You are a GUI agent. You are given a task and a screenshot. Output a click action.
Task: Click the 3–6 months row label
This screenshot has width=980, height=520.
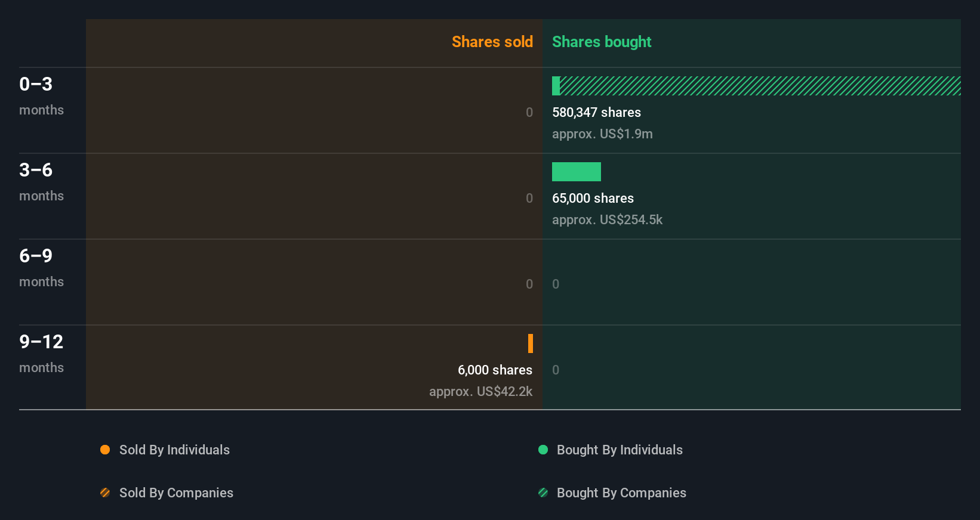click(x=41, y=181)
